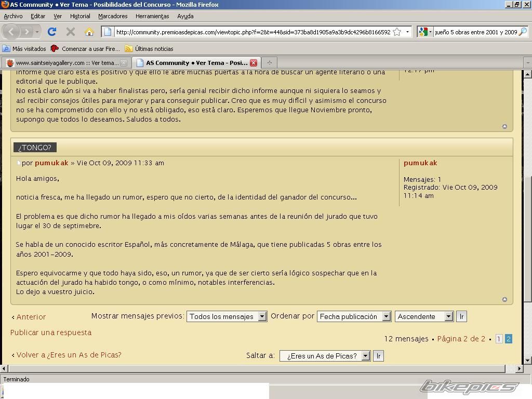Click pumukak profile name in side panel

click(420, 163)
